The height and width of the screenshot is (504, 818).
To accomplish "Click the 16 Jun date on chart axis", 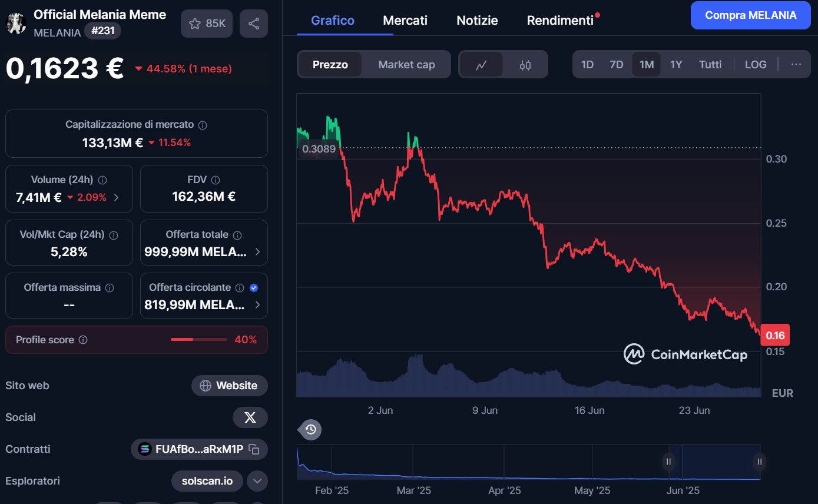I will point(590,410).
